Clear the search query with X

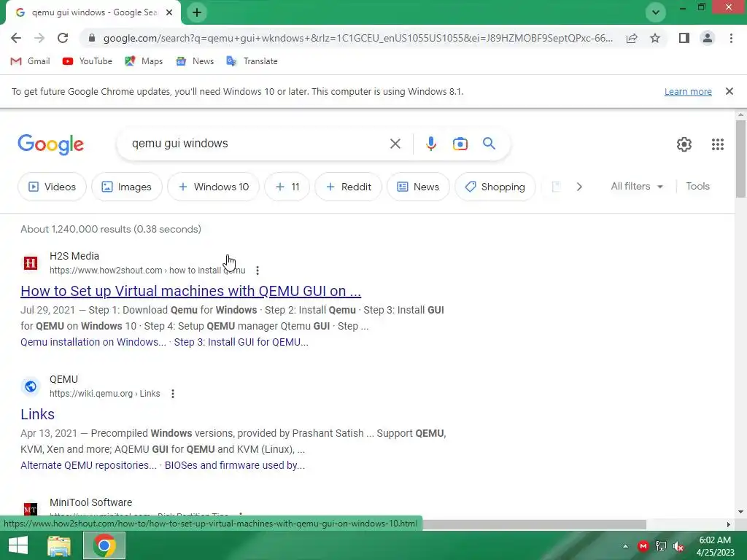[x=395, y=144]
